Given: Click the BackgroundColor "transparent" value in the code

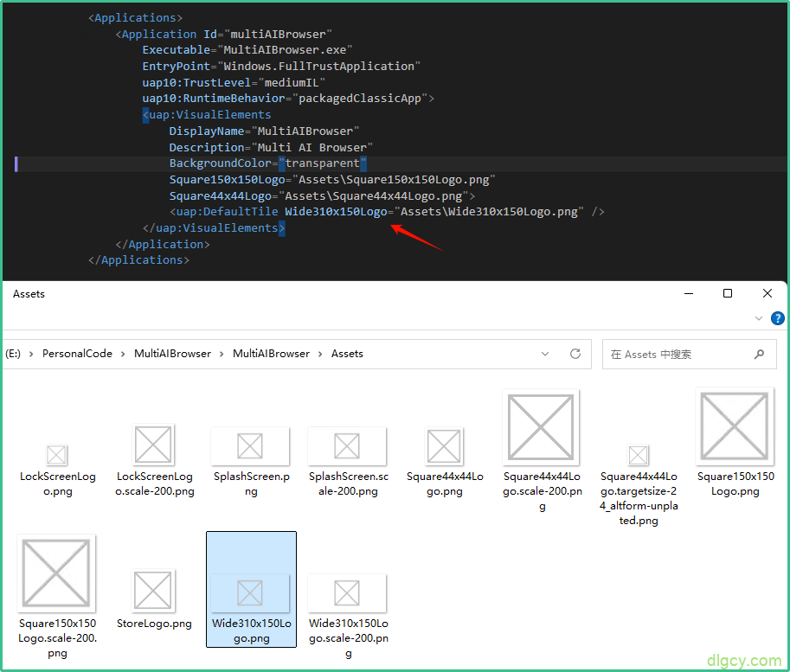Looking at the screenshot, I should point(322,163).
